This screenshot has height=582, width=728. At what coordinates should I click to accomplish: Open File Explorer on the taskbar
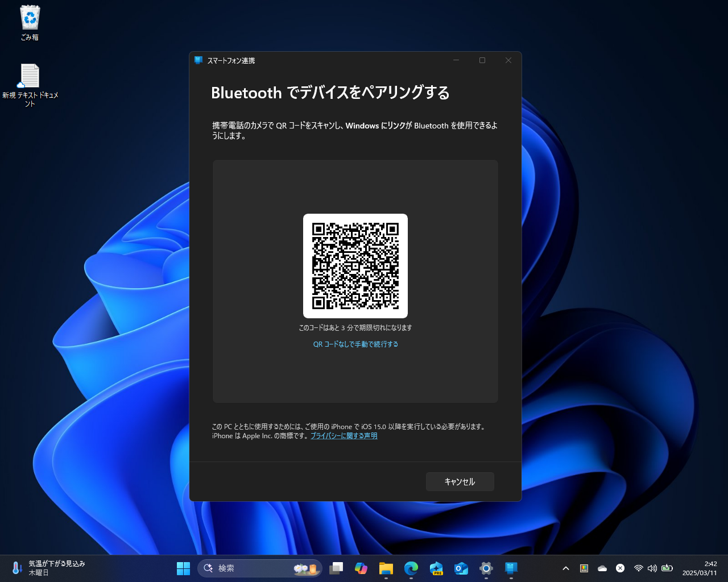pyautogui.click(x=386, y=568)
